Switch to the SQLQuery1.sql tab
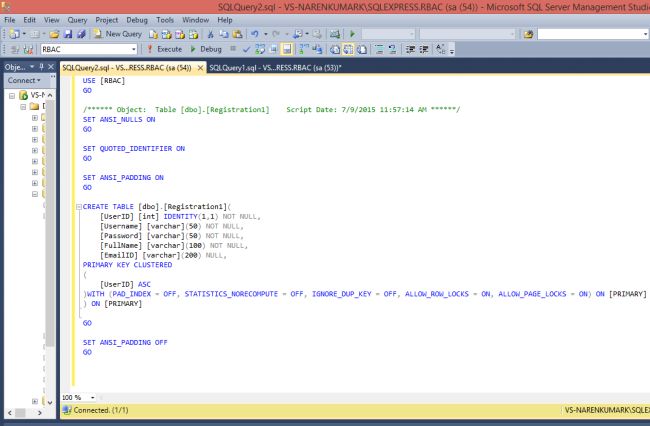The image size is (650, 426). pos(272,68)
